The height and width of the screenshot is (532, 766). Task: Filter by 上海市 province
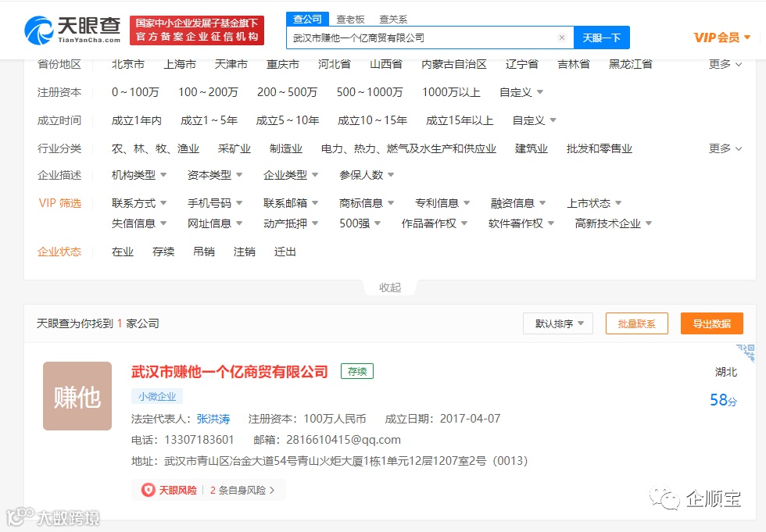(180, 64)
